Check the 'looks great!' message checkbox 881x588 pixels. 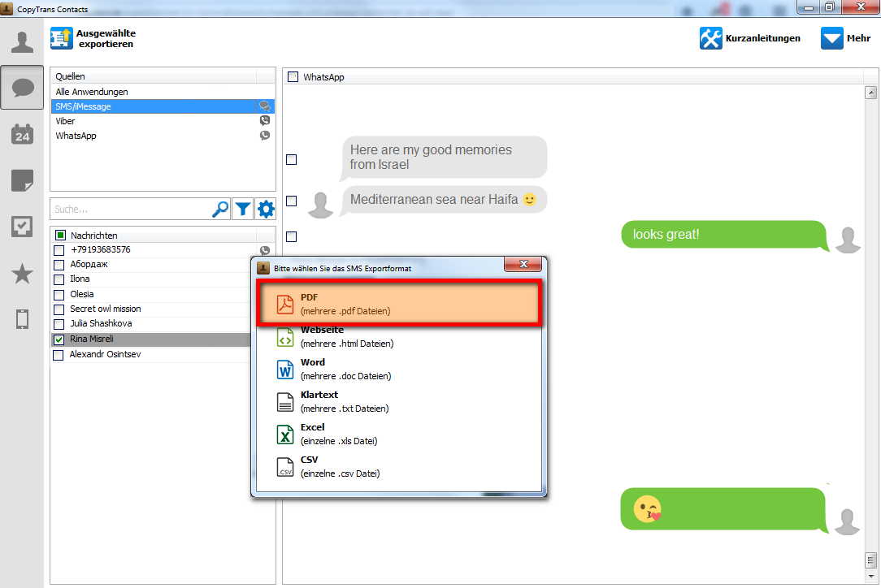pyautogui.click(x=291, y=236)
